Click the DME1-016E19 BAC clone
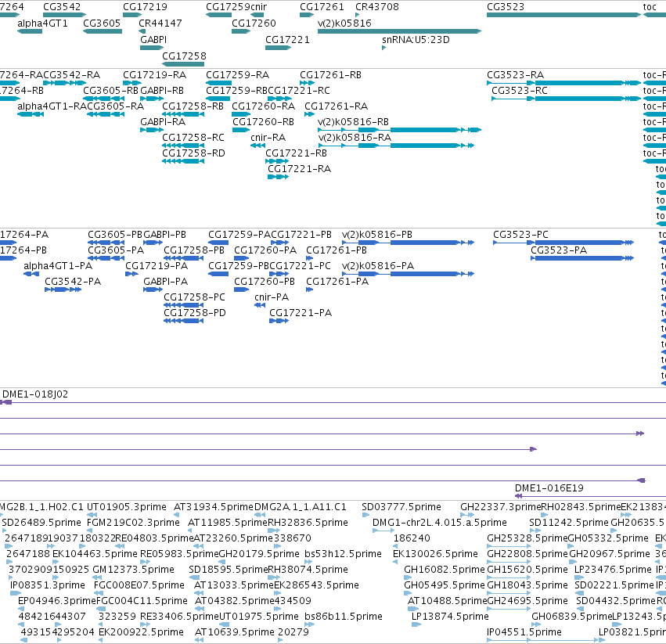The height and width of the screenshot is (644, 666). (590, 496)
